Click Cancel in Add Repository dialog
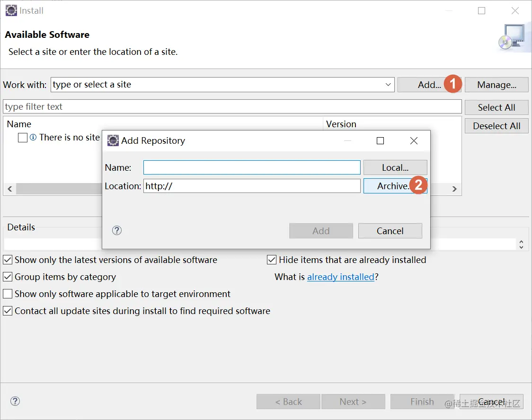 coord(390,231)
